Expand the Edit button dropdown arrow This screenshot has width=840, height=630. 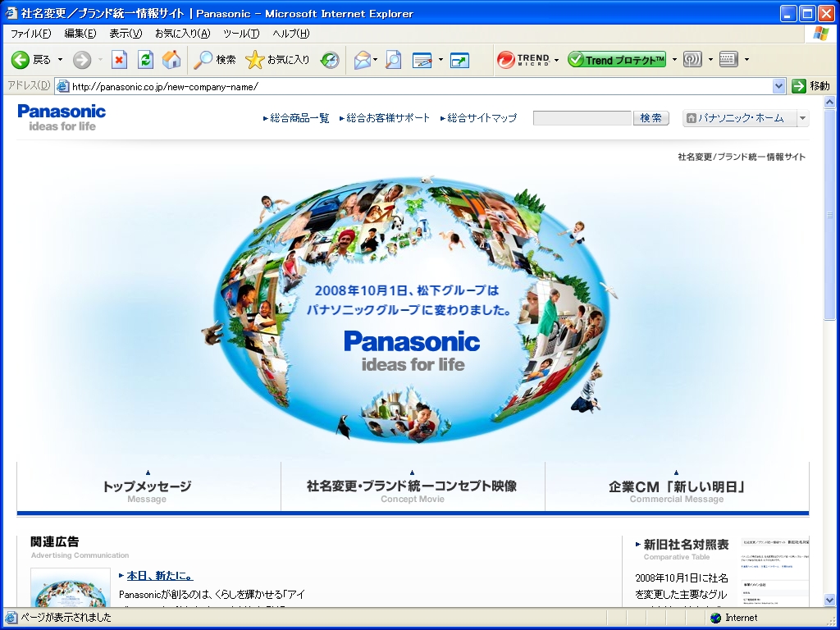point(441,59)
